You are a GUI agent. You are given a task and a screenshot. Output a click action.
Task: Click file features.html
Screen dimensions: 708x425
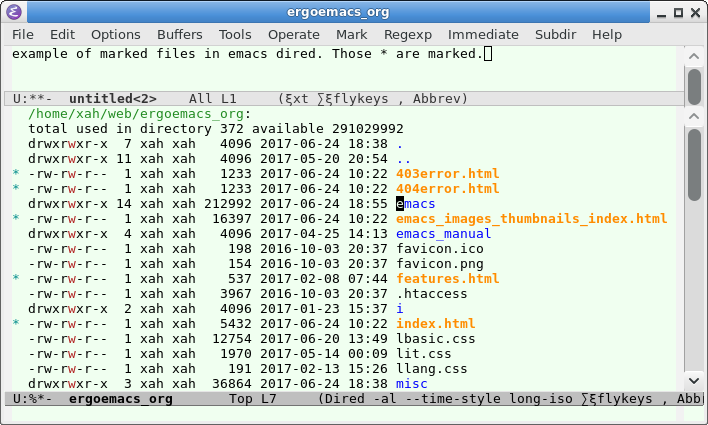pos(447,279)
